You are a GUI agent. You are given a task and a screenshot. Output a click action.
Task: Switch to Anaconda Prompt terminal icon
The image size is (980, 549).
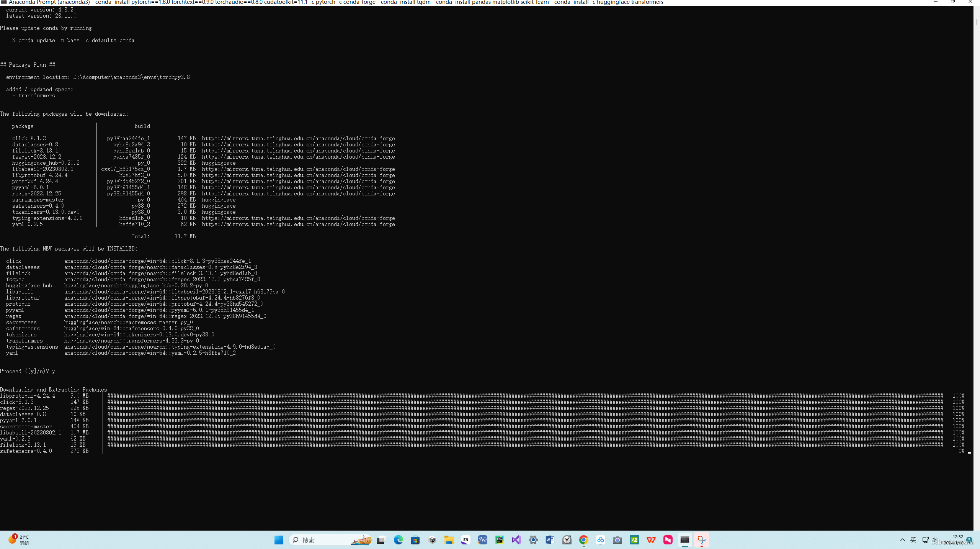684,540
